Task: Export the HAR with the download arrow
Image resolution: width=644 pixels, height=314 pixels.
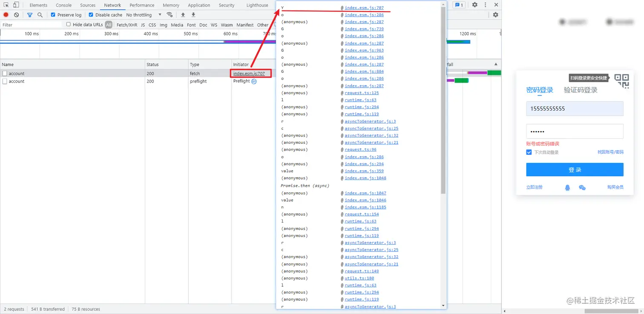Action: tap(193, 15)
